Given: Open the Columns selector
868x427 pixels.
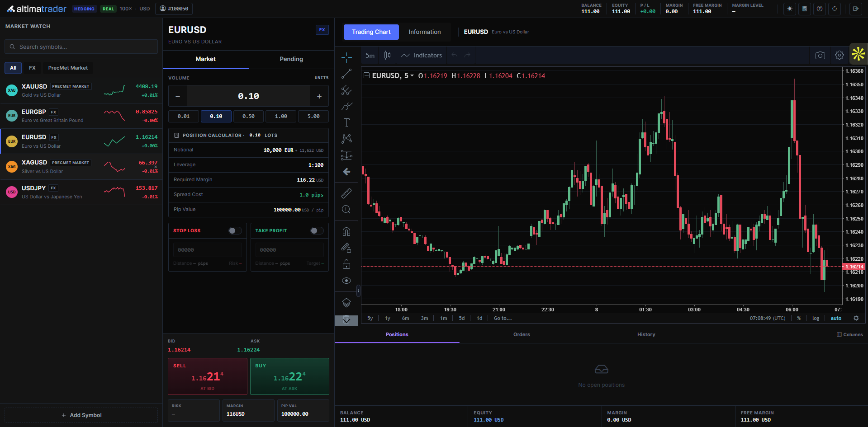Looking at the screenshot, I should pyautogui.click(x=850, y=334).
